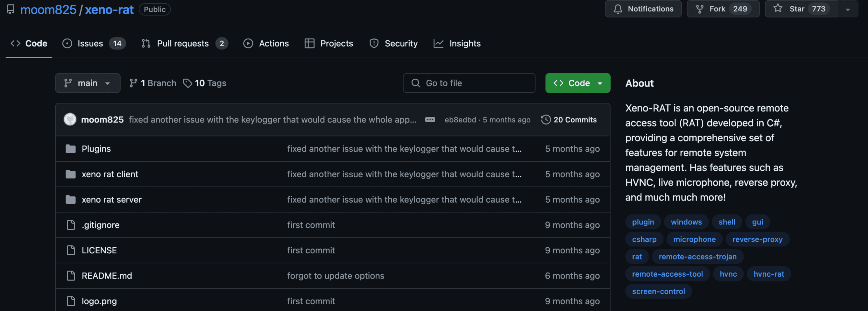The width and height of the screenshot is (868, 311).
Task: Open 'forgot to update options' commit message
Action: (335, 276)
